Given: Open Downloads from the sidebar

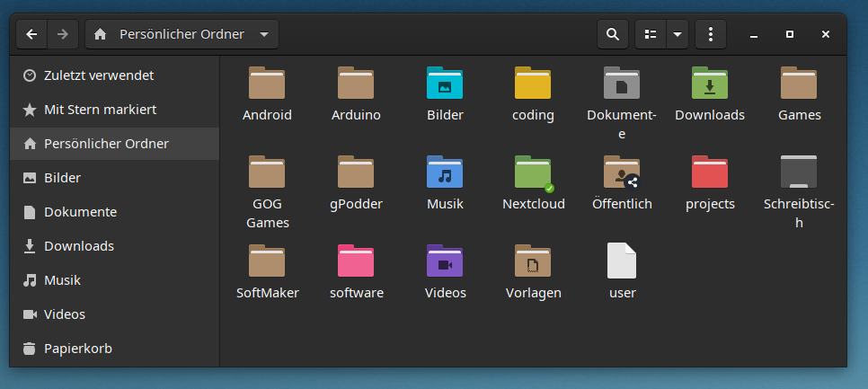Looking at the screenshot, I should coord(115,246).
